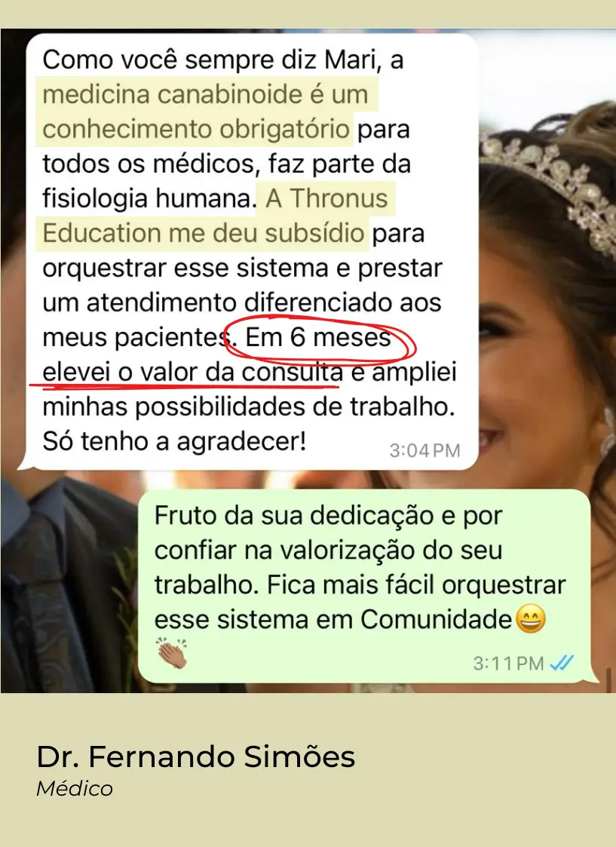Click the 'Médico' subtitle label
The width and height of the screenshot is (616, 847).
pos(75,789)
